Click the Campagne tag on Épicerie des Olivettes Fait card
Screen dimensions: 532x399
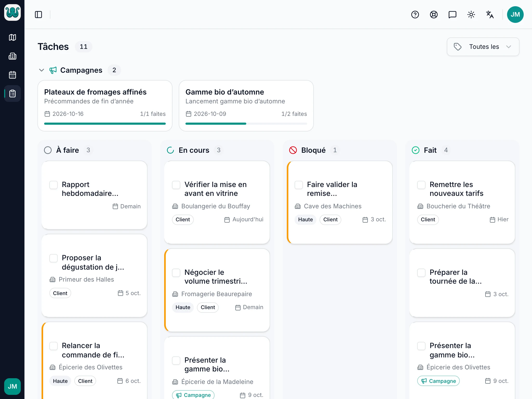[438, 381]
